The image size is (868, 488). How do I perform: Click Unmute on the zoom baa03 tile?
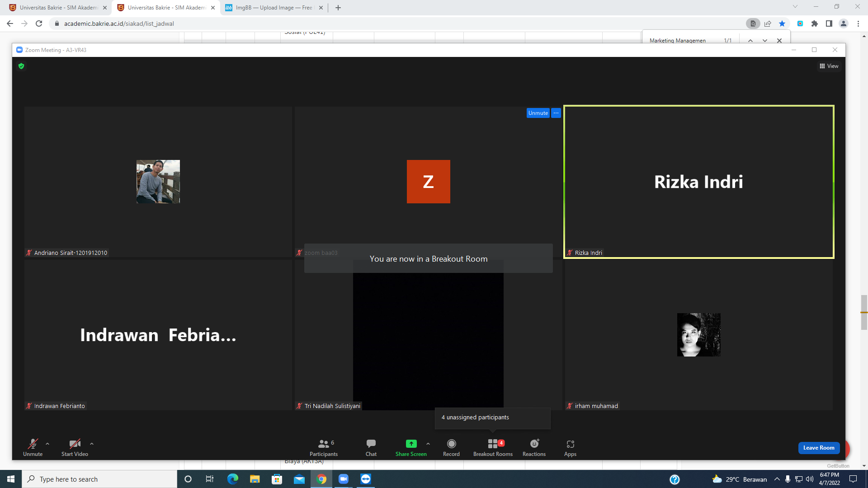pos(538,113)
